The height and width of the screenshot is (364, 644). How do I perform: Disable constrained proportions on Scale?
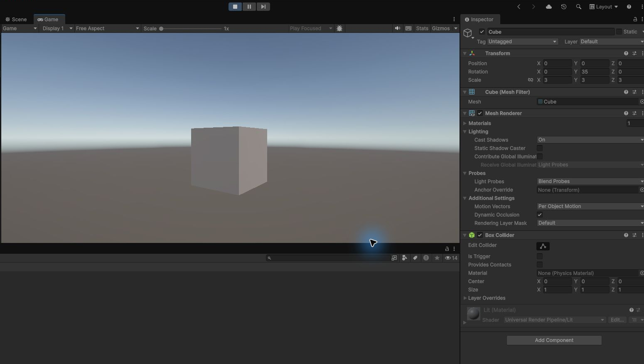[531, 80]
